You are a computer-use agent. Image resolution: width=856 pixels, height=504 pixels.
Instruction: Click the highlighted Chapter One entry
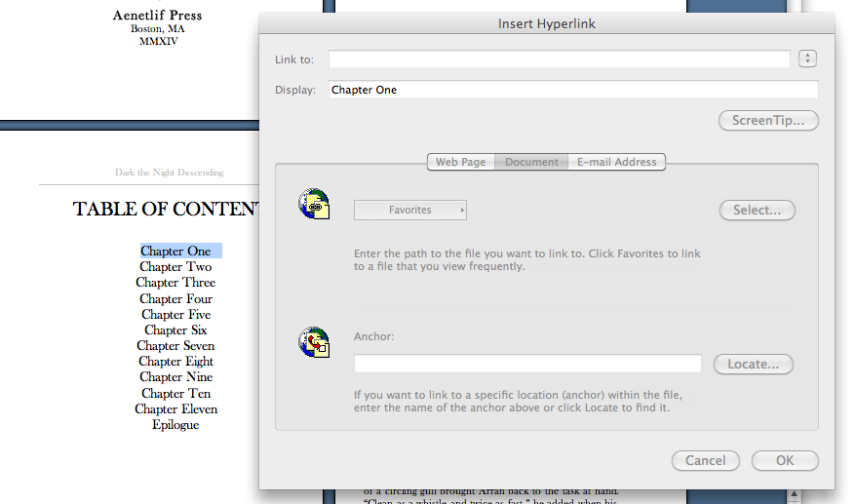pyautogui.click(x=175, y=252)
